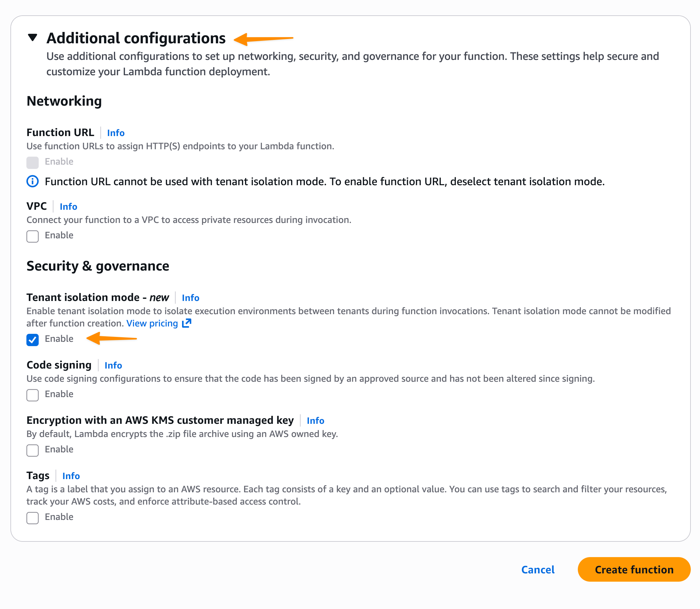Open Function URL Info link
The height and width of the screenshot is (609, 700).
pos(115,133)
